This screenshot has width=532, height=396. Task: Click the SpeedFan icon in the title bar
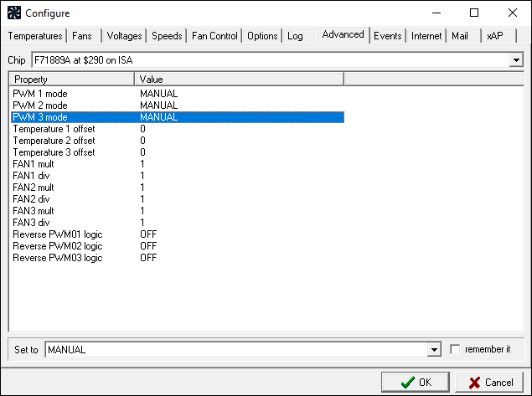pos(14,13)
